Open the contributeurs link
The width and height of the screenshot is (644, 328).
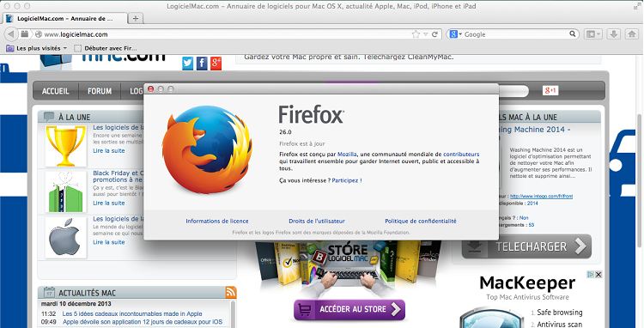coord(461,155)
